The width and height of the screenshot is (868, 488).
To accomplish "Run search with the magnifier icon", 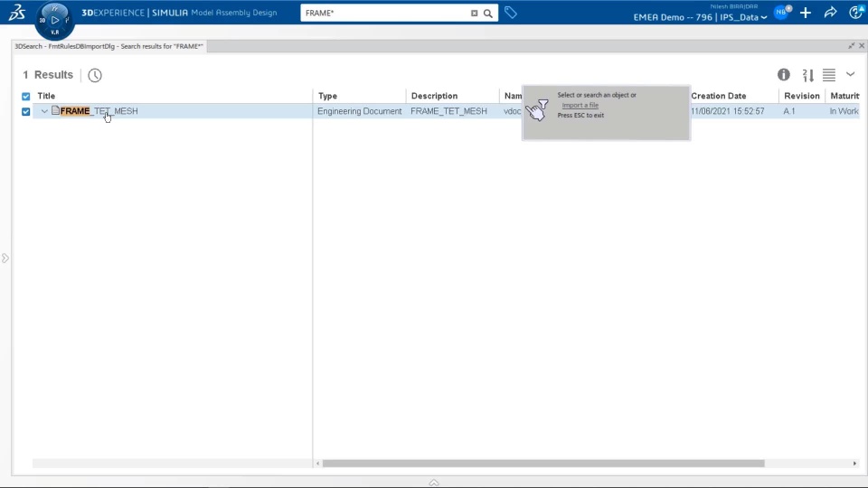I will pos(487,13).
